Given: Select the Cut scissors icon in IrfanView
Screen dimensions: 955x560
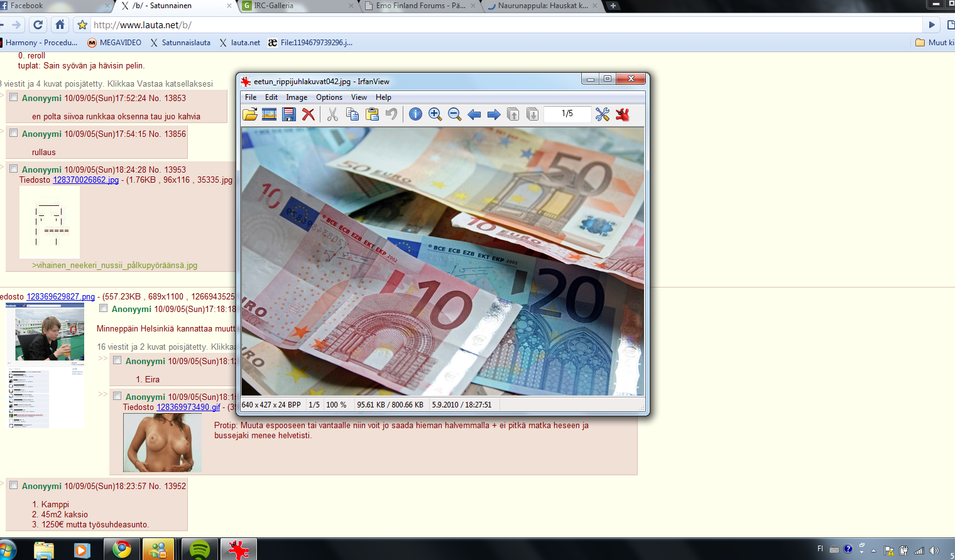Looking at the screenshot, I should [x=333, y=114].
